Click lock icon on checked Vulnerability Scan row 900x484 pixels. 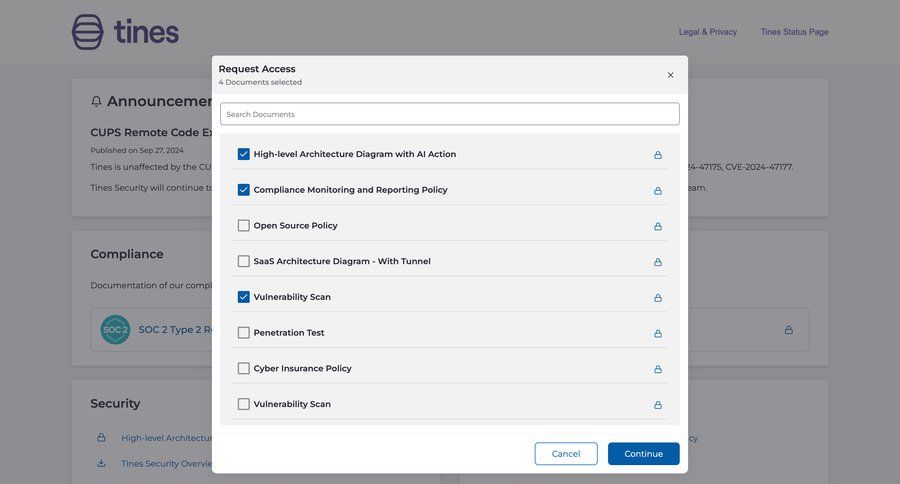coord(658,297)
